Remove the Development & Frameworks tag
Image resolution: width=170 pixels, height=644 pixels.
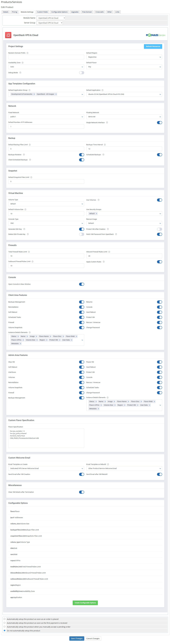pyautogui.click(x=34, y=94)
